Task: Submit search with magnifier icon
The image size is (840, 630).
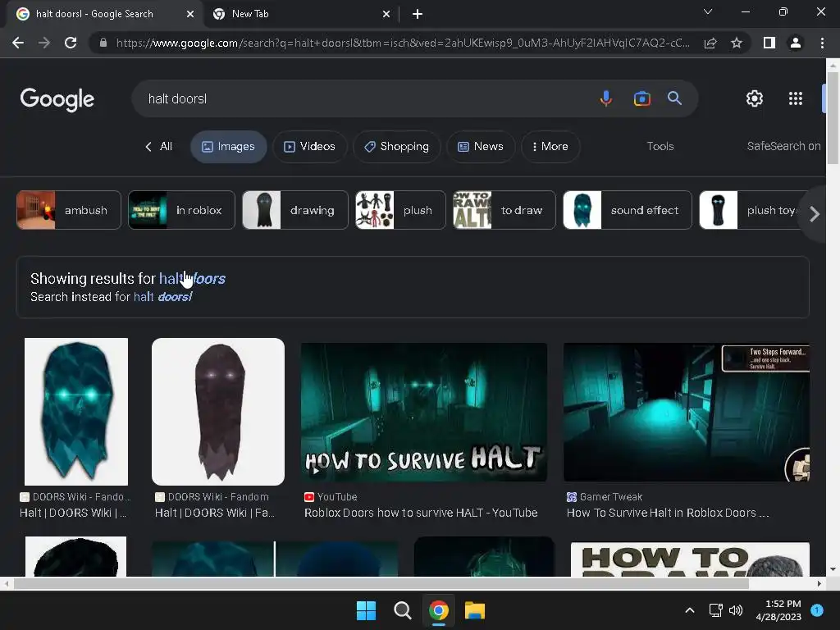Action: coord(674,98)
